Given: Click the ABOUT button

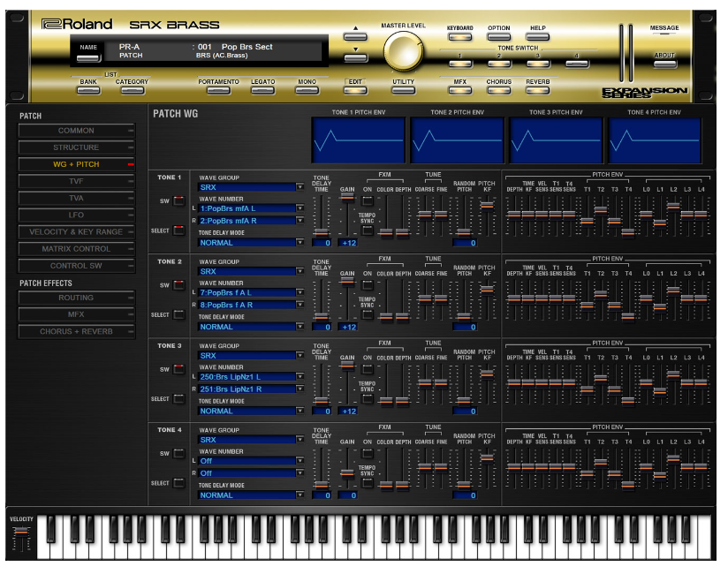Looking at the screenshot, I should (665, 64).
